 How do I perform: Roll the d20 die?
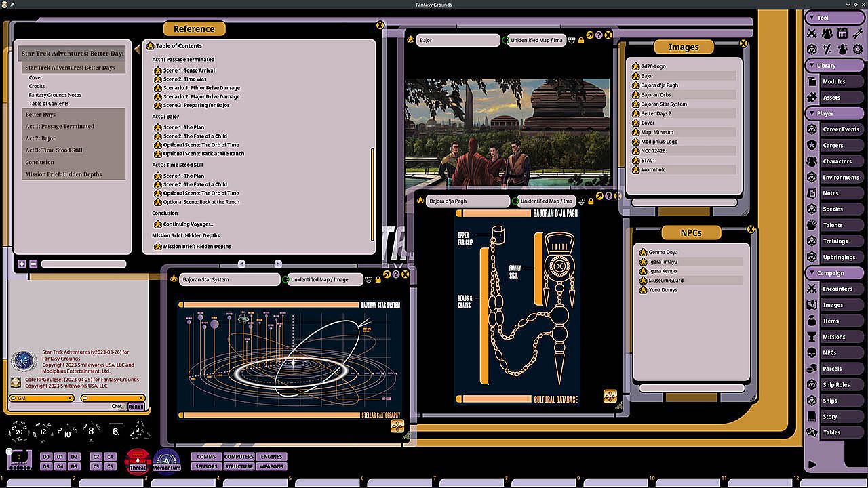[20, 431]
